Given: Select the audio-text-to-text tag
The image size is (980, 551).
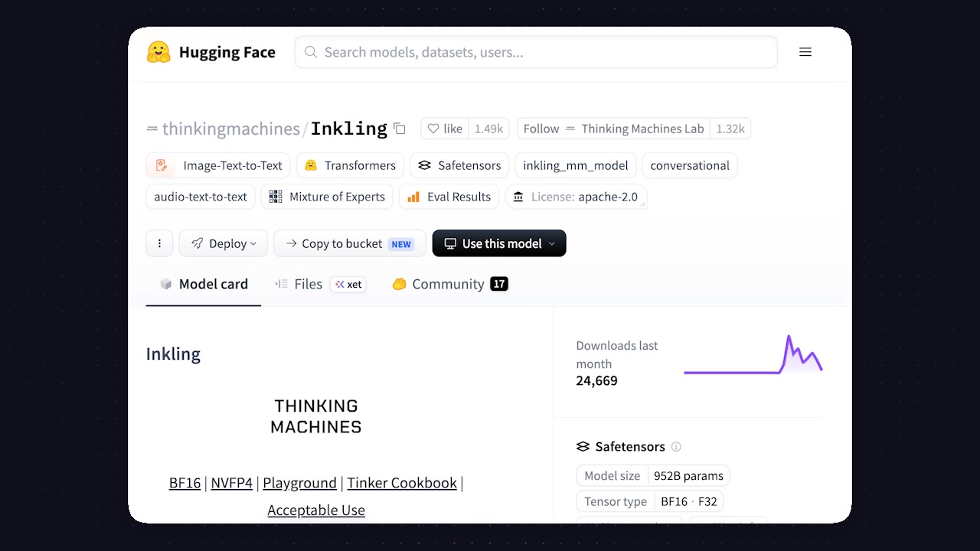Looking at the screenshot, I should pos(201,197).
